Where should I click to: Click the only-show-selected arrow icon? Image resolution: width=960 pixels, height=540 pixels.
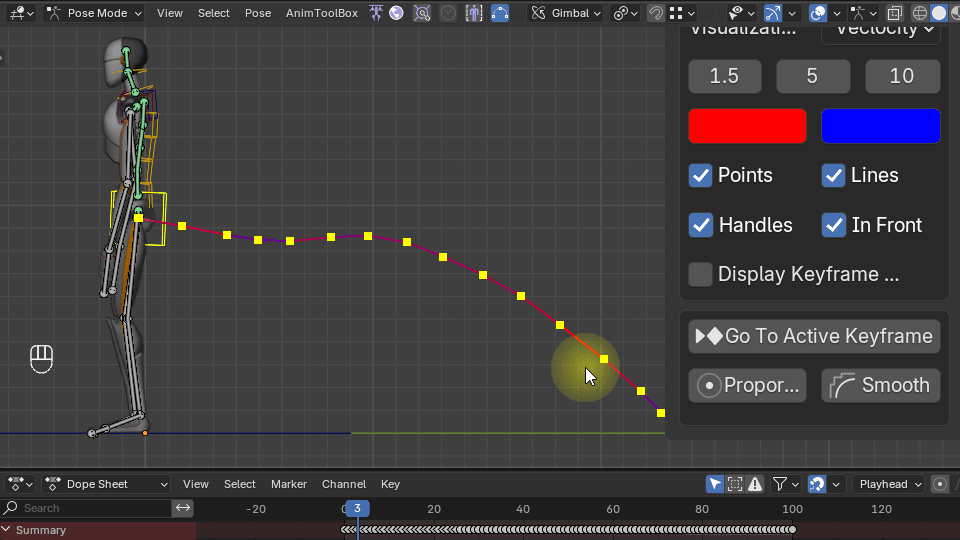(715, 484)
